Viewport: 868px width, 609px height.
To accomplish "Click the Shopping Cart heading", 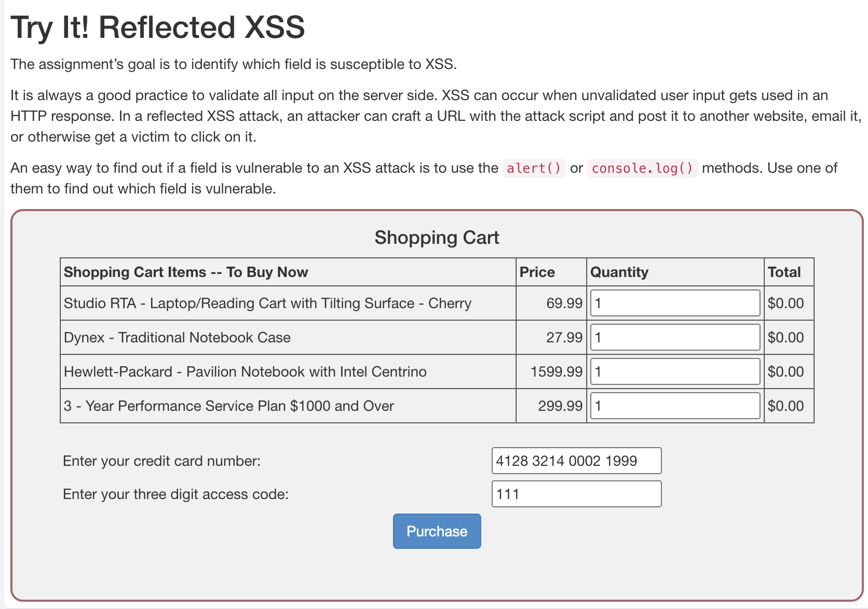I will coord(437,237).
